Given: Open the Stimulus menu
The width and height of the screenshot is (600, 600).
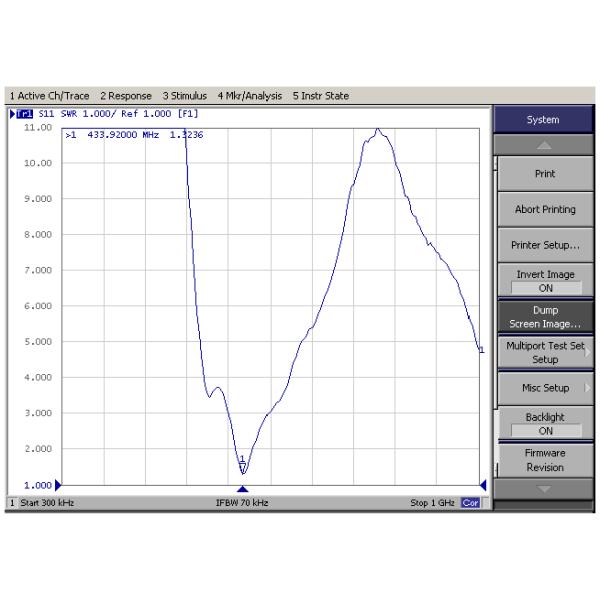Looking at the screenshot, I should (185, 96).
